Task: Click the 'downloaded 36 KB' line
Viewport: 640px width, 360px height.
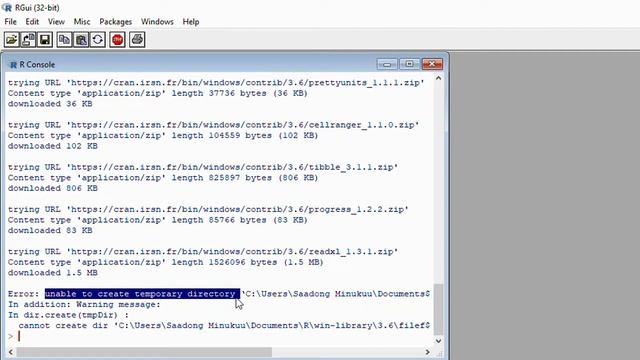Action: coord(50,104)
